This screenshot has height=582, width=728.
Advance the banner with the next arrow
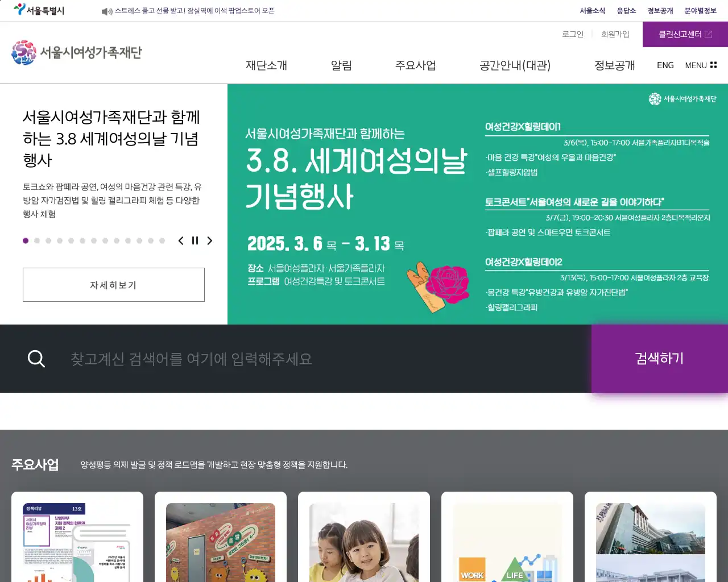tap(209, 240)
